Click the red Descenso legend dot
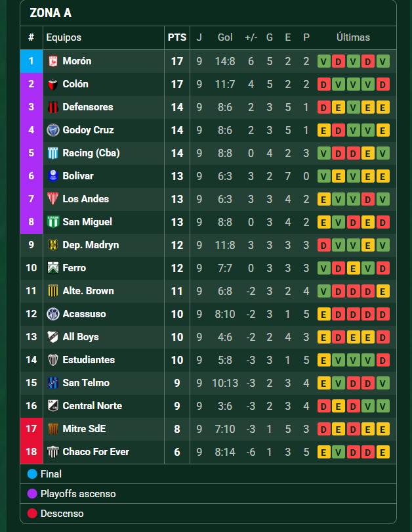412x532 pixels. point(32,513)
